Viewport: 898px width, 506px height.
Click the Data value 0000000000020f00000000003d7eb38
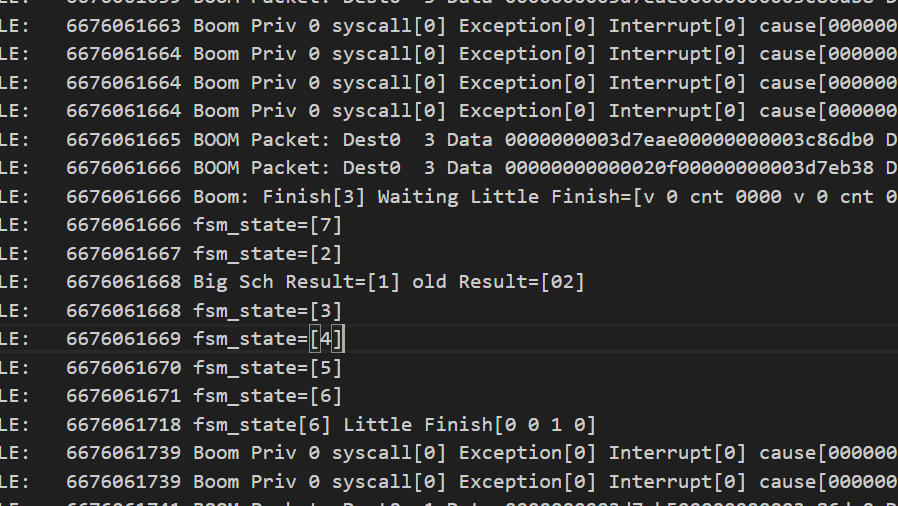coord(689,168)
